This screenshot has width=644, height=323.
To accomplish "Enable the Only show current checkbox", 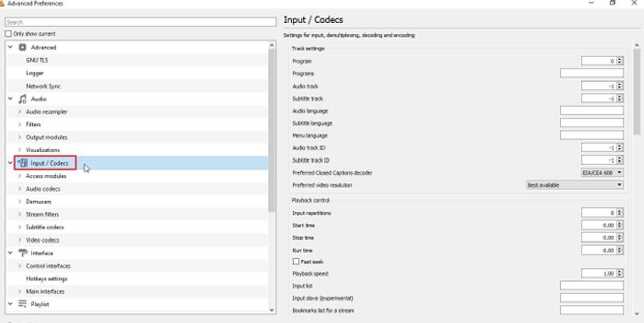I will point(8,34).
